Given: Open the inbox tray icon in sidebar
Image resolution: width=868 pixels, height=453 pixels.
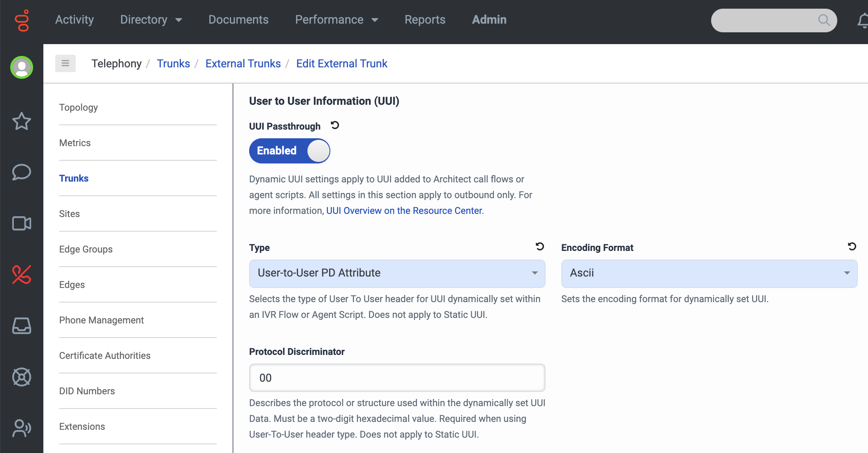Looking at the screenshot, I should pos(21,326).
